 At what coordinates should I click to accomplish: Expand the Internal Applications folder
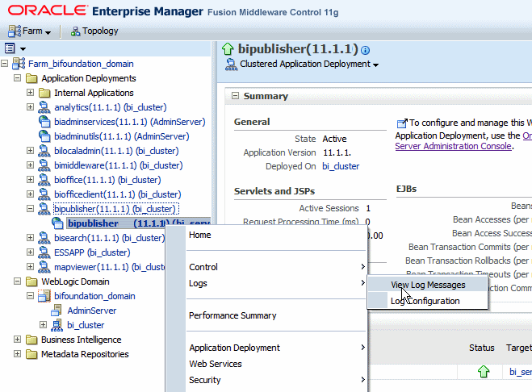30,93
